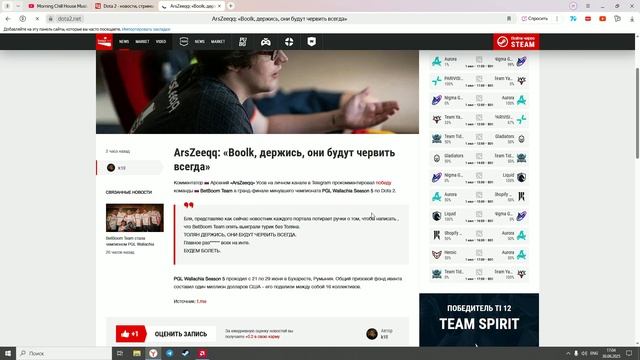This screenshot has width=640, height=360.
Task: Open related BetBoom Team news thumbnail
Action: pyautogui.click(x=135, y=218)
